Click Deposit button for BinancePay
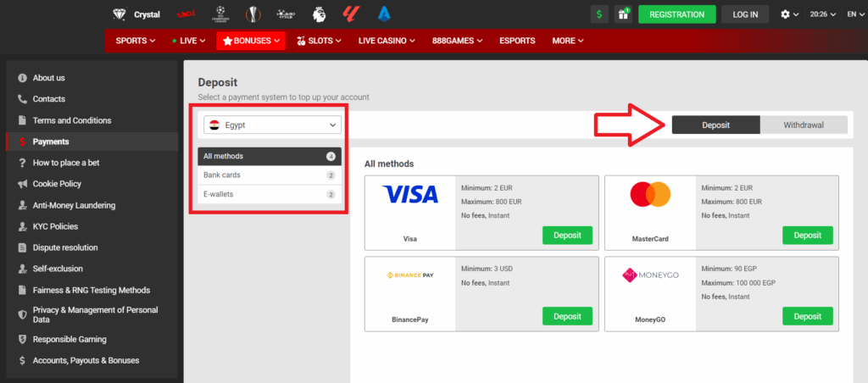Image resolution: width=868 pixels, height=383 pixels. point(567,316)
